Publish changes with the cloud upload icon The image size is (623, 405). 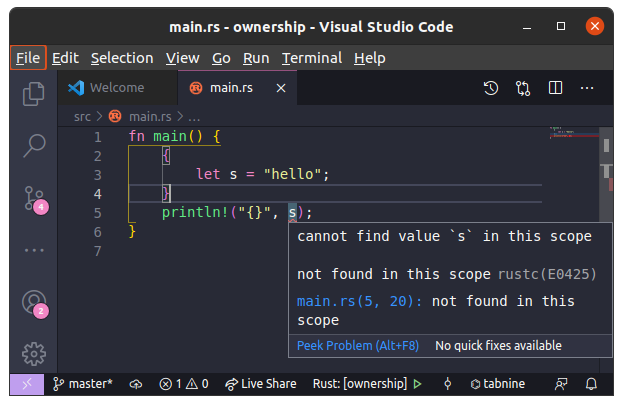pos(136,384)
